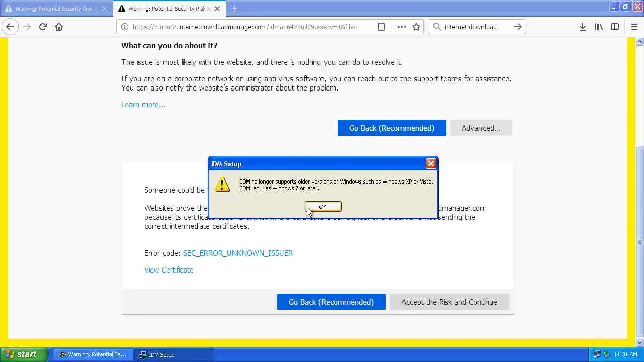
Task: Click the site information icon in address bar
Action: (124, 27)
